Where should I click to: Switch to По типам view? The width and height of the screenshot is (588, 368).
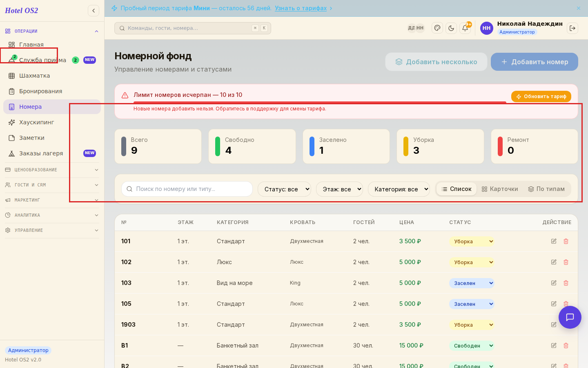(546, 189)
